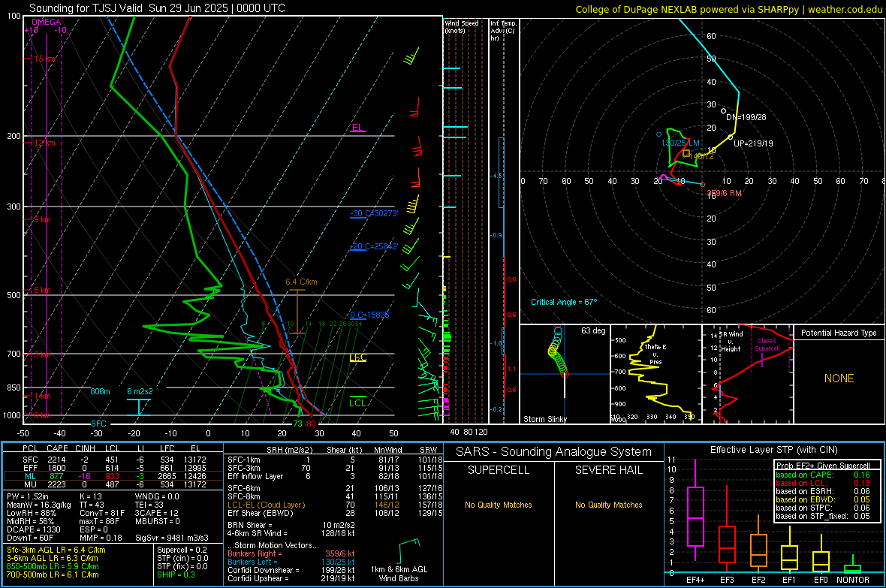Click the 0 C=15825' freezing level label
886x588 pixels.
(x=370, y=315)
